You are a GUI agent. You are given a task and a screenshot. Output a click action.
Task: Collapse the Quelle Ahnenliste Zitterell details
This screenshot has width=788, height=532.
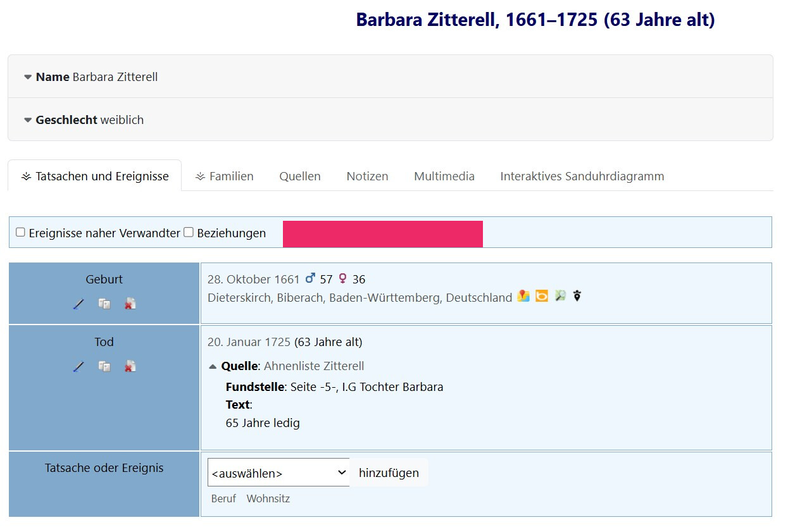(213, 366)
